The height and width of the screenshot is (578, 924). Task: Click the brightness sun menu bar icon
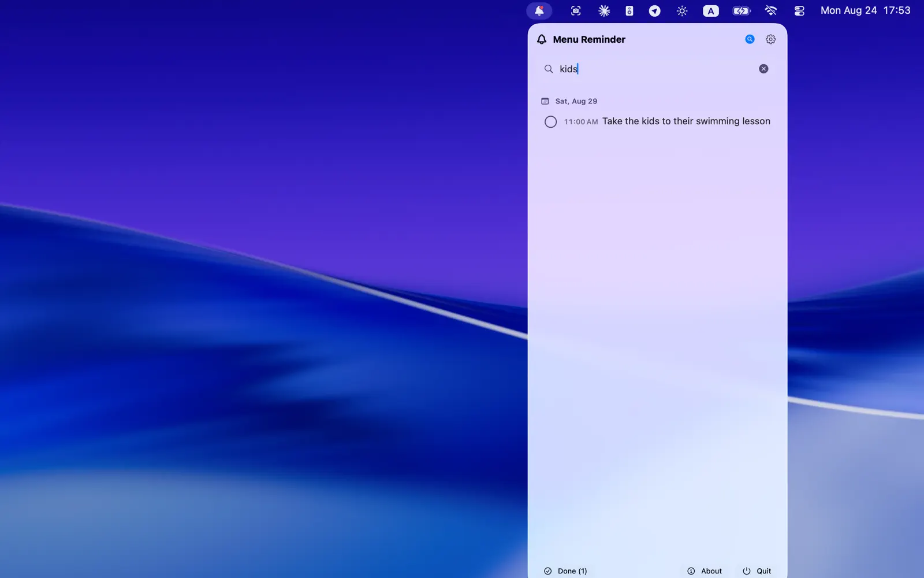point(682,10)
